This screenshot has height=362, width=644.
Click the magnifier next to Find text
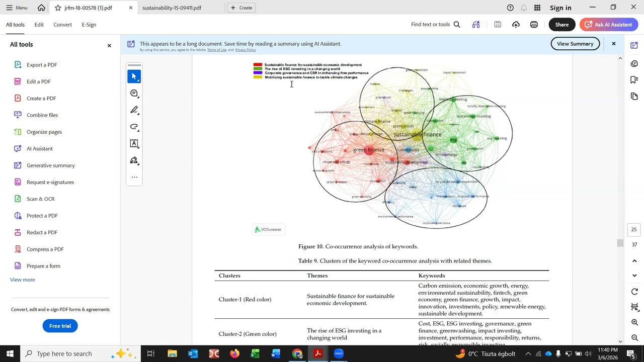(x=457, y=25)
